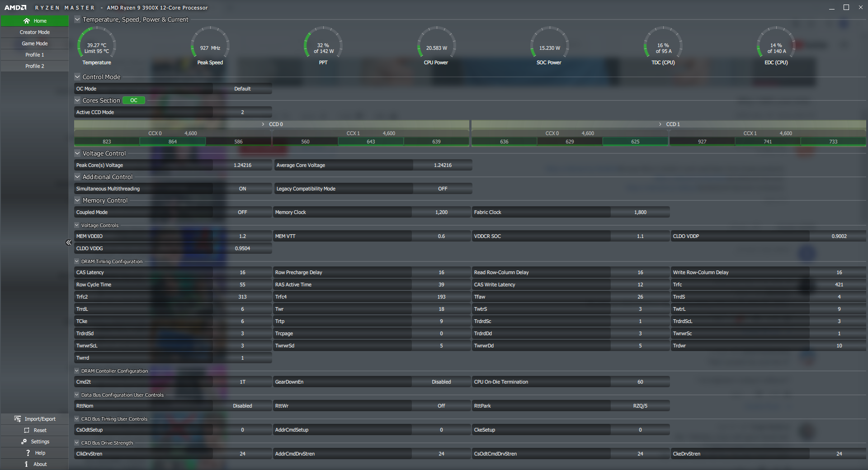Click Average Core Voltage value 1.24216
868x470 pixels.
click(x=443, y=165)
